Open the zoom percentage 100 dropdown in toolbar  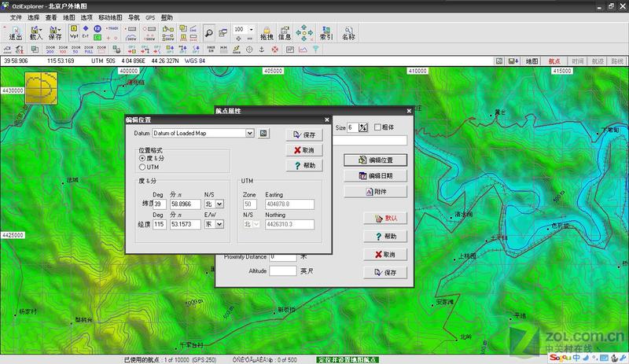coord(251,29)
